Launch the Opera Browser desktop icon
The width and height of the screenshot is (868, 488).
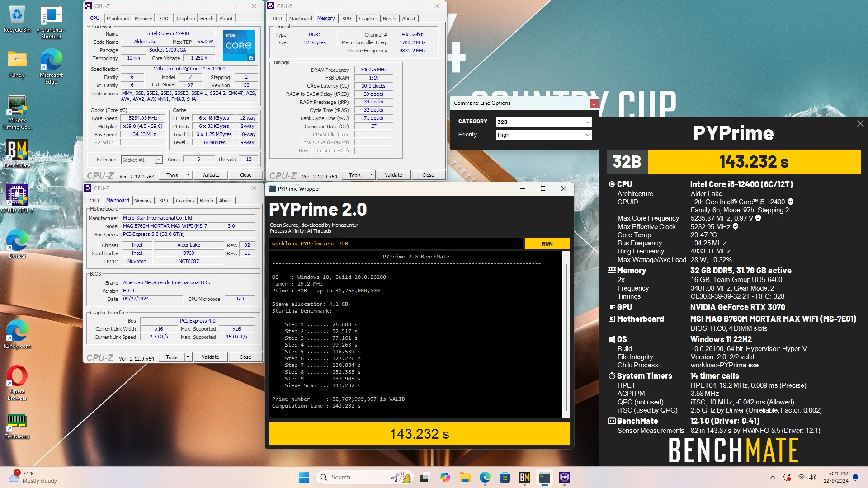17,383
